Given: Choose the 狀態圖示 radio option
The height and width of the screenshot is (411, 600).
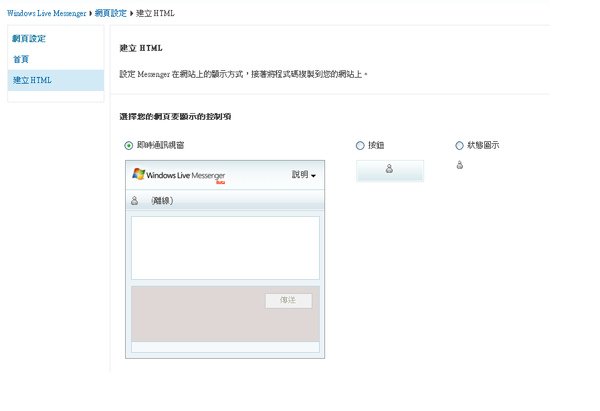Looking at the screenshot, I should point(460,145).
